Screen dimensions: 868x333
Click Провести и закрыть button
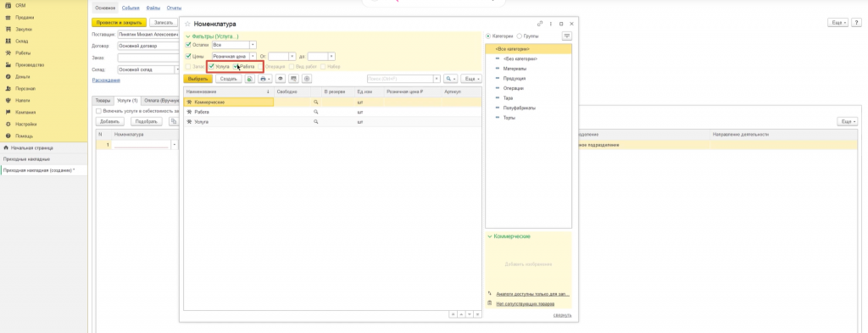pos(119,23)
